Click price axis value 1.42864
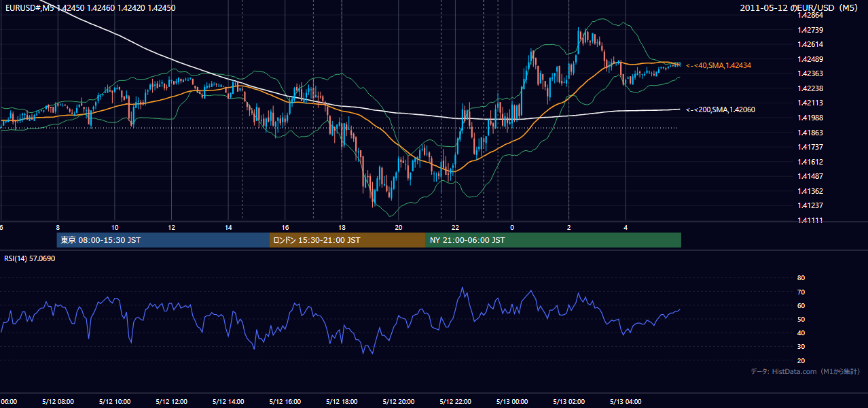The image size is (868, 408). (x=811, y=15)
